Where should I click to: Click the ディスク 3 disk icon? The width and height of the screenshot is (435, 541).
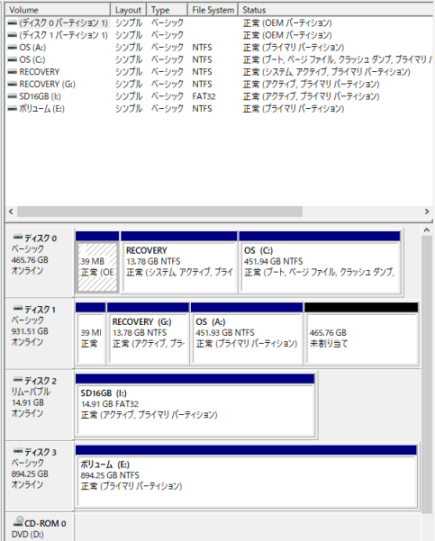click(18, 451)
